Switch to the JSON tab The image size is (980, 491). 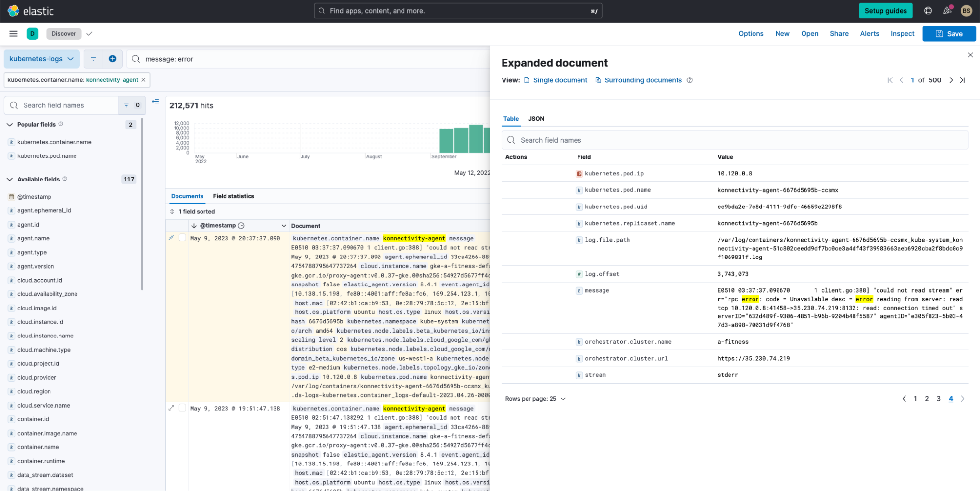coord(536,119)
